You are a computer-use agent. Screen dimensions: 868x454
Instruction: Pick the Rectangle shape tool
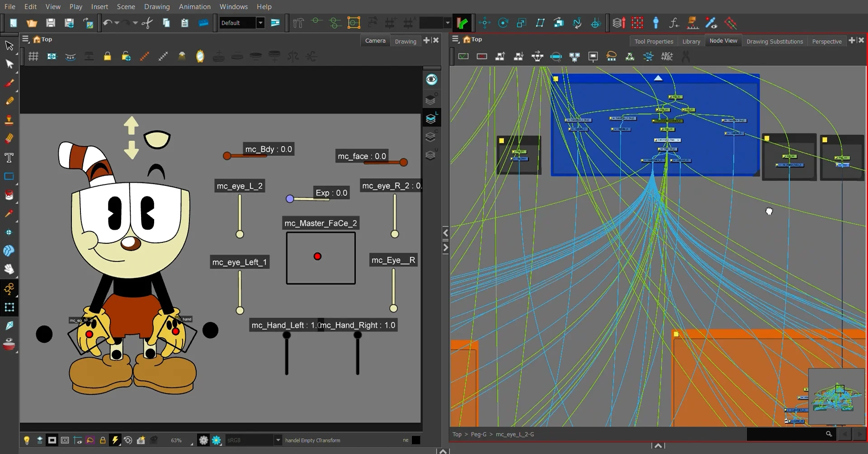(x=9, y=176)
